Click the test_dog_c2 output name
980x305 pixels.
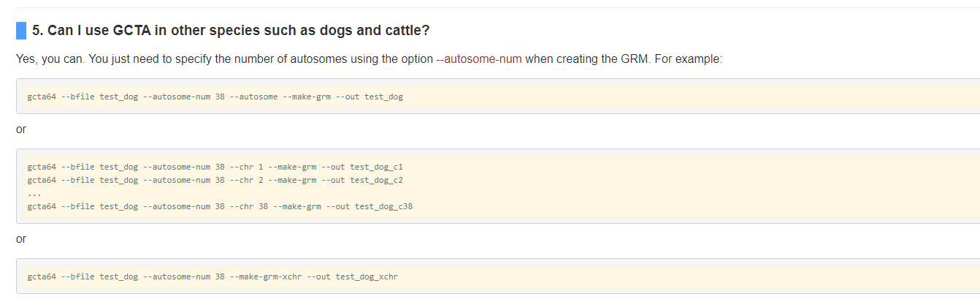pyautogui.click(x=376, y=180)
